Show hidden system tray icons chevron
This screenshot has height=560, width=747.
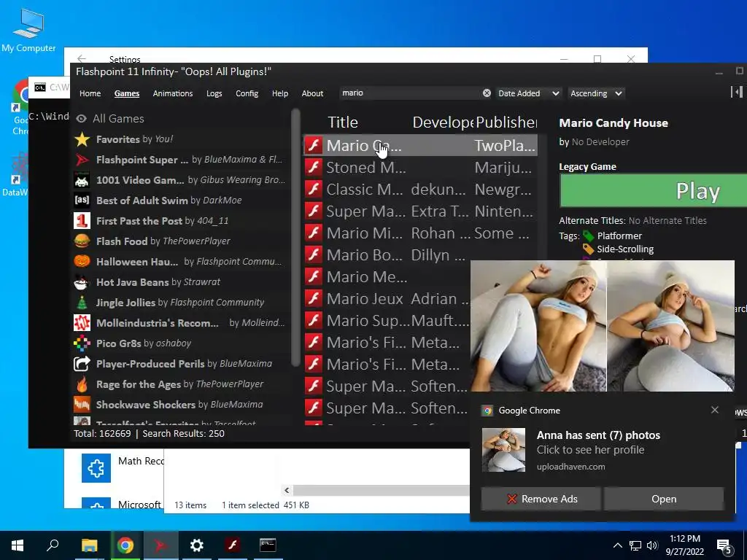617,545
